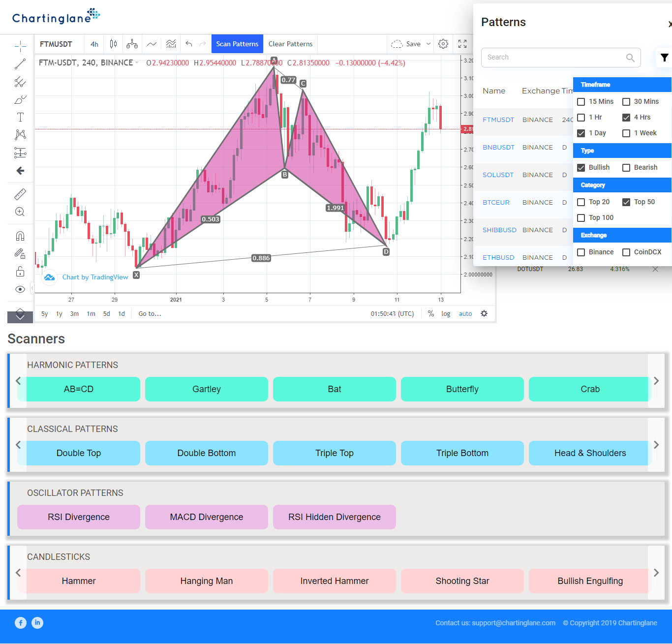The height and width of the screenshot is (644, 672).
Task: Select the brush drawing tool
Action: 20,99
